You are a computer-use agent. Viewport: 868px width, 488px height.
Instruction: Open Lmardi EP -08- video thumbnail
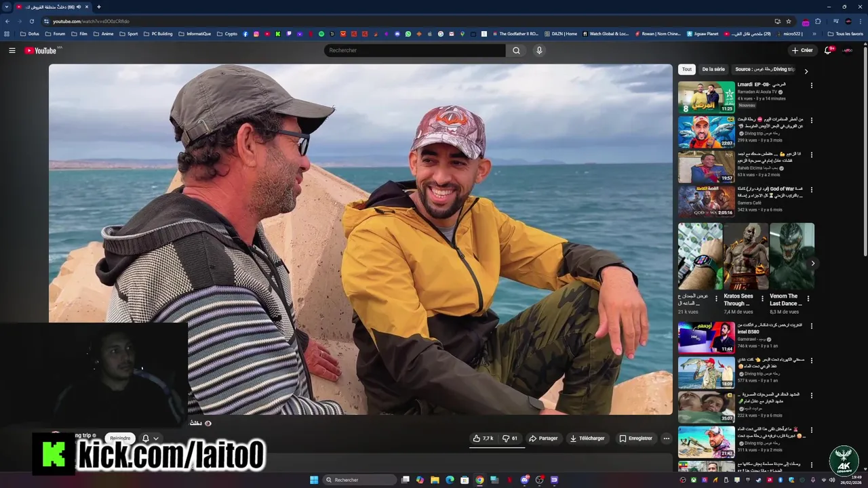coord(706,97)
